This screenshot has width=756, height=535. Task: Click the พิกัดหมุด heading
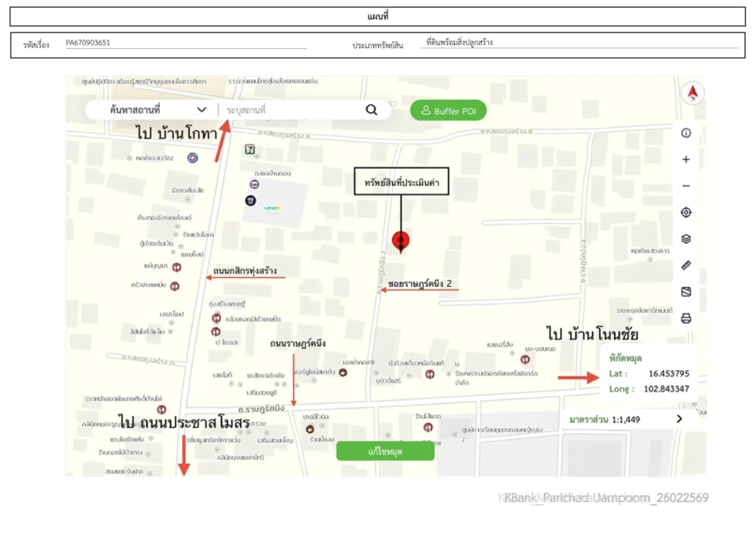tap(625, 358)
